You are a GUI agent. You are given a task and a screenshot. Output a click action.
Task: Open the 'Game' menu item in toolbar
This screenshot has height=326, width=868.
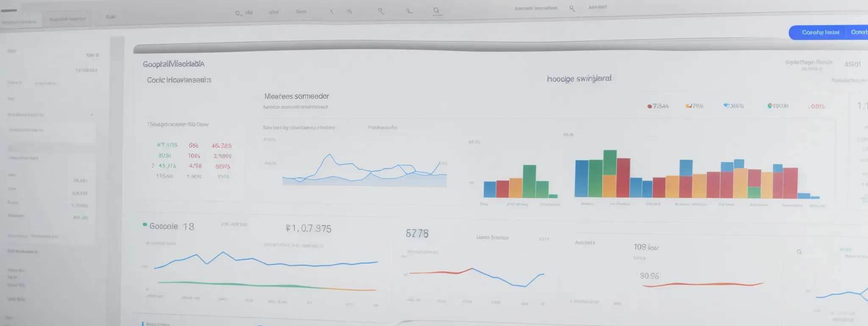coord(301,12)
